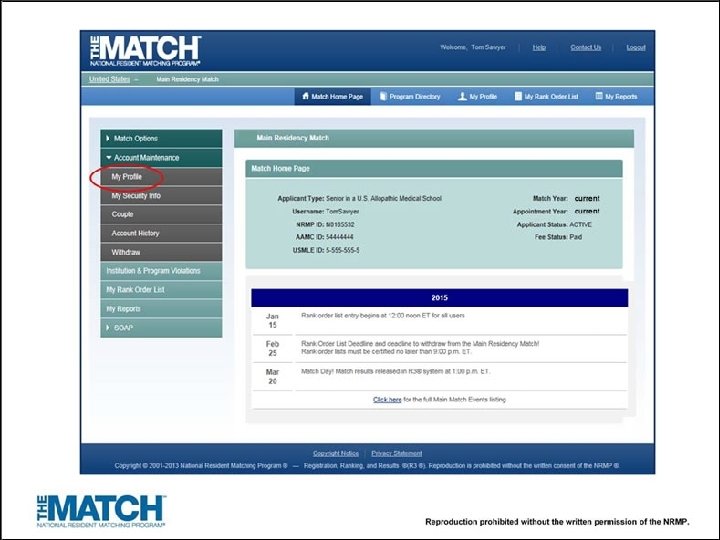Select Couple in the sidebar

(161, 214)
